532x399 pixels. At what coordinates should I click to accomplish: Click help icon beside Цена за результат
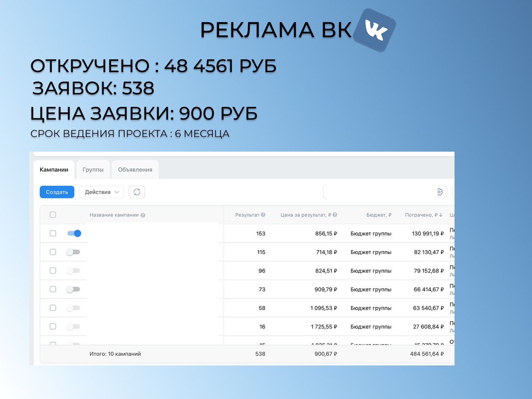(x=335, y=215)
